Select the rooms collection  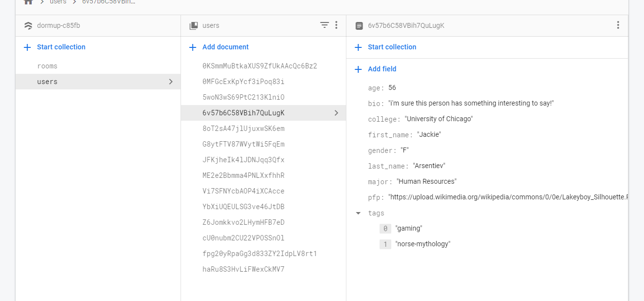point(47,66)
